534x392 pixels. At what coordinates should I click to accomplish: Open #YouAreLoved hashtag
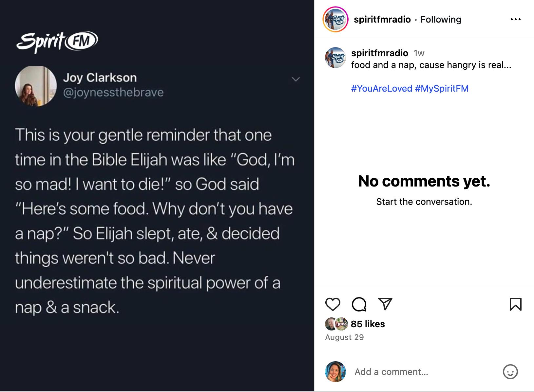tap(381, 88)
